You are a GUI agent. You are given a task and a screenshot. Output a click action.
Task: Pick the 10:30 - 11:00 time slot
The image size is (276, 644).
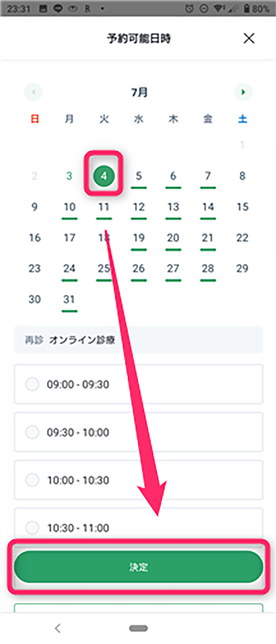point(32,527)
